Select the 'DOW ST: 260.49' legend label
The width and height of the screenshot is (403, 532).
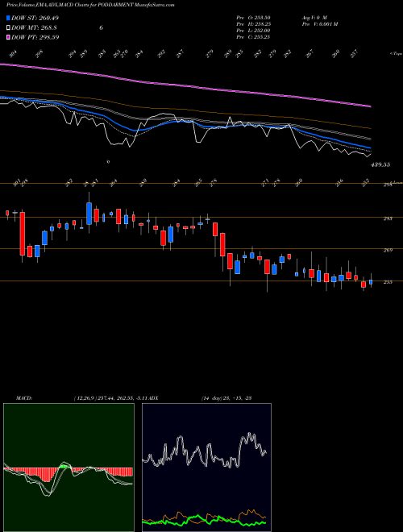click(x=35, y=18)
